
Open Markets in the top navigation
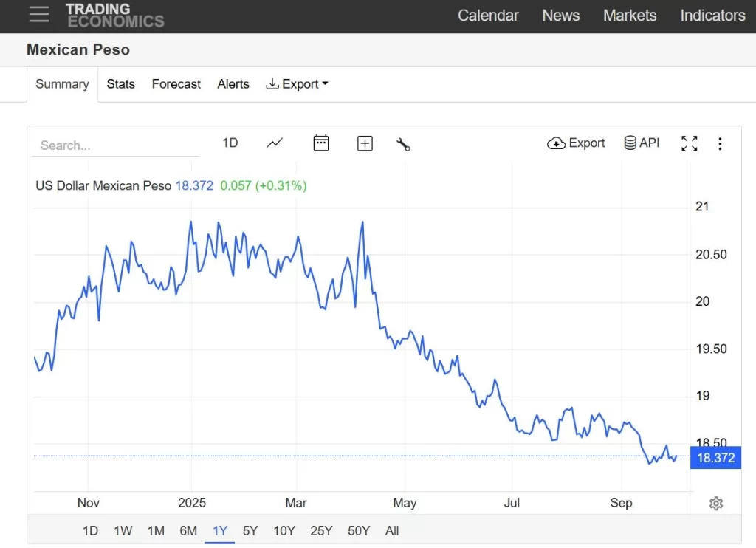tap(629, 16)
